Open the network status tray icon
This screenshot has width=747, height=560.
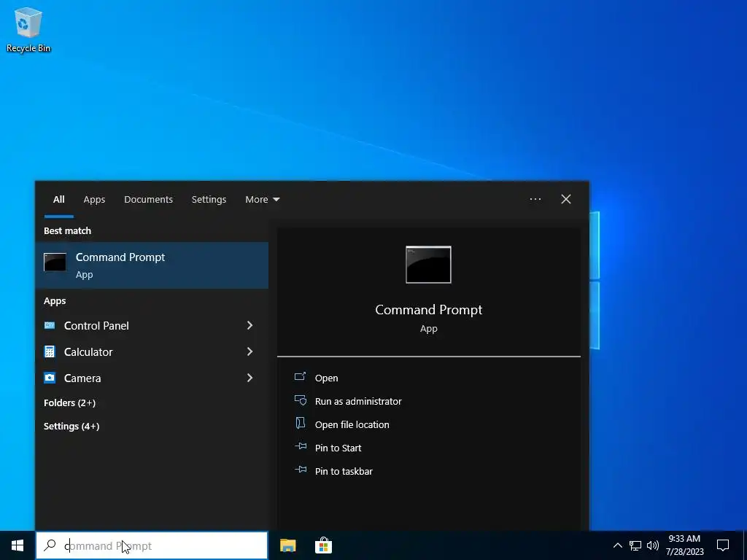(x=635, y=545)
